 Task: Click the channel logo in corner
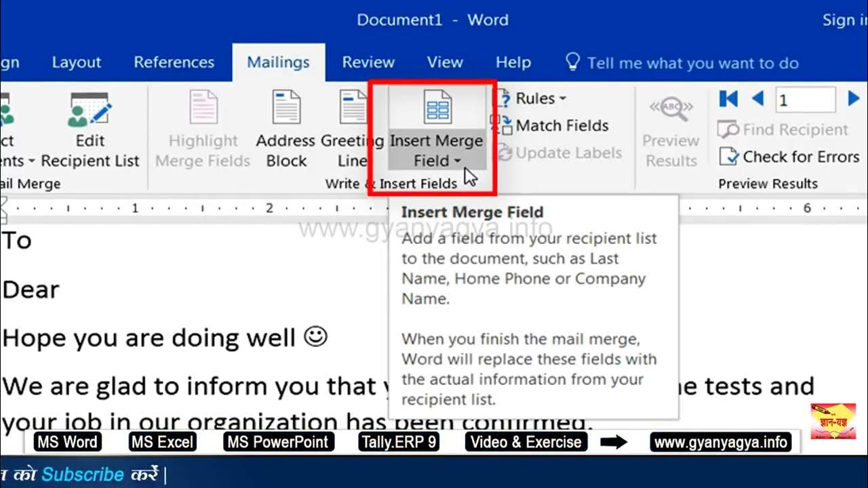click(x=833, y=421)
